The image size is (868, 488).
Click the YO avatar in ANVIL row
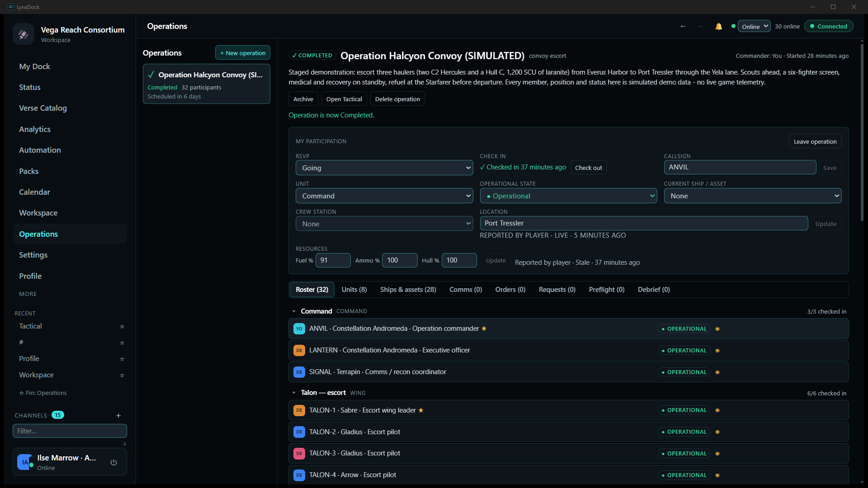point(299,329)
